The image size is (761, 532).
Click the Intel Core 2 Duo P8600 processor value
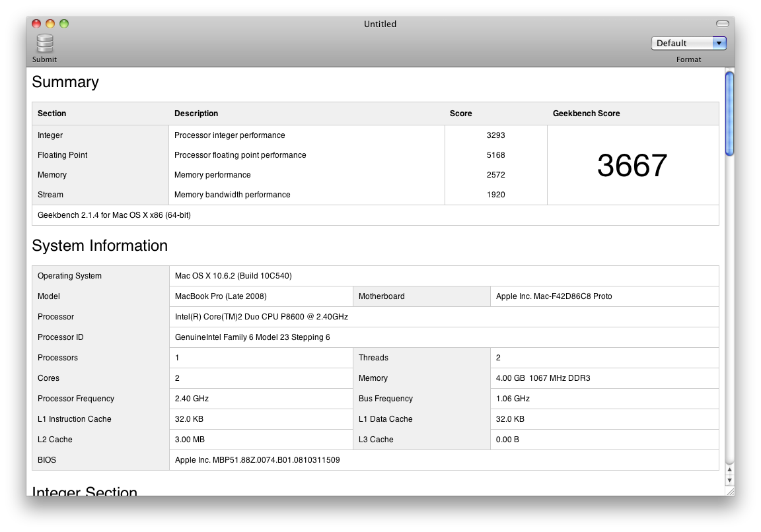(x=262, y=317)
